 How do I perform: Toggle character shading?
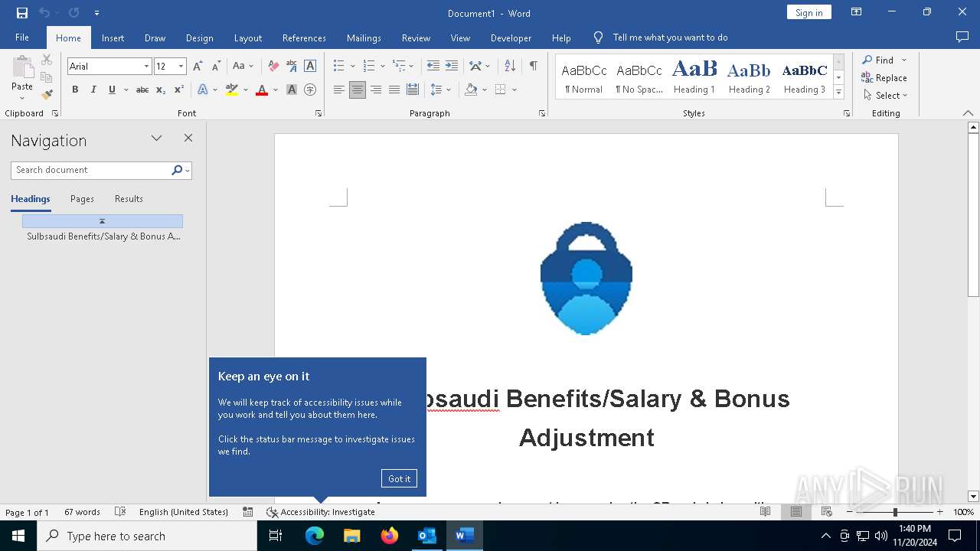point(292,90)
